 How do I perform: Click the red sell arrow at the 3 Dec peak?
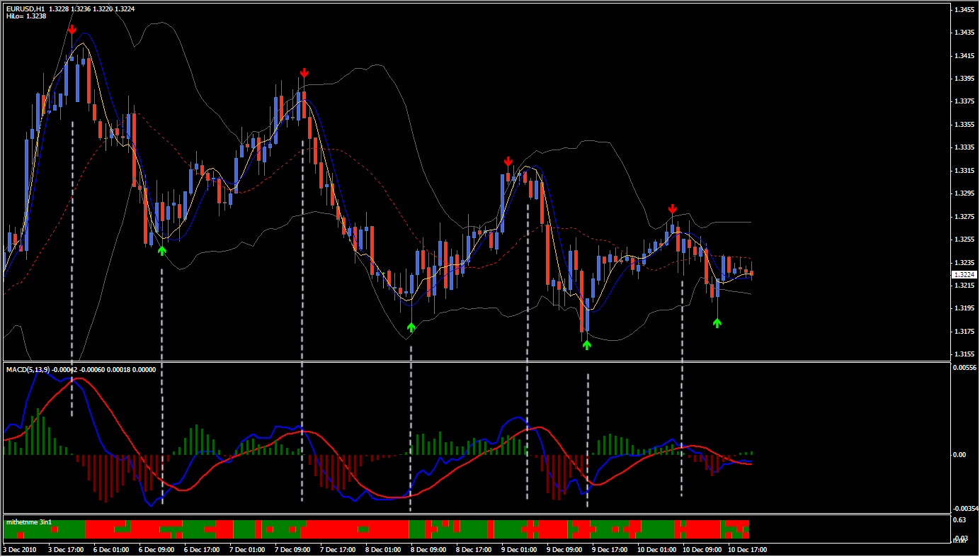pyautogui.click(x=72, y=28)
